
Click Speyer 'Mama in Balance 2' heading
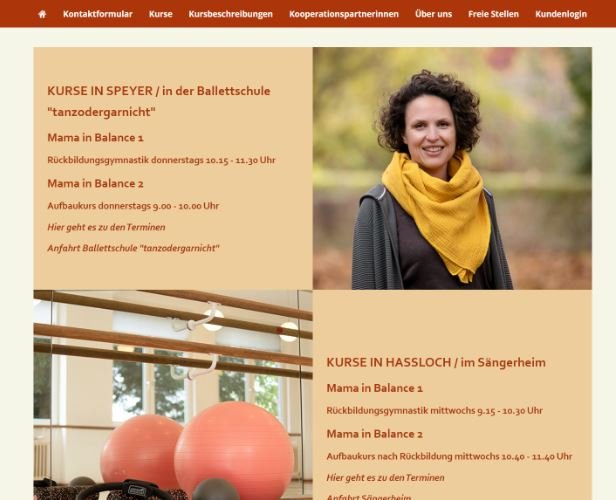tap(95, 183)
